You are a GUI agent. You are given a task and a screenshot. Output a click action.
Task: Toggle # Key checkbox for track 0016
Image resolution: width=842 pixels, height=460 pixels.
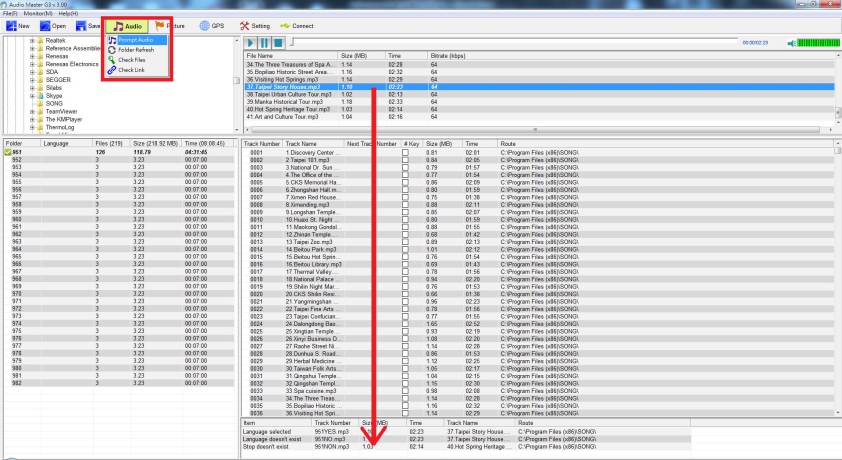click(x=405, y=264)
